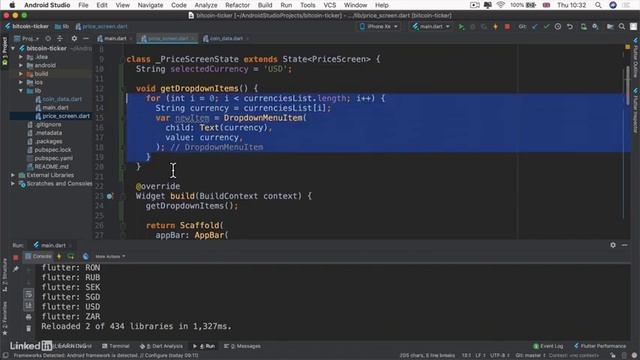
Task: Open the Refactor menu
Action: point(237,5)
